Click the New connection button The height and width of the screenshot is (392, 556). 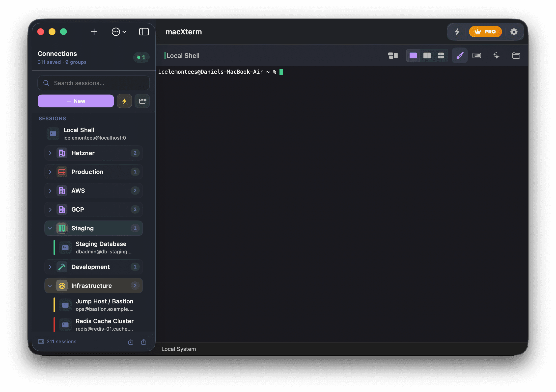pos(76,101)
